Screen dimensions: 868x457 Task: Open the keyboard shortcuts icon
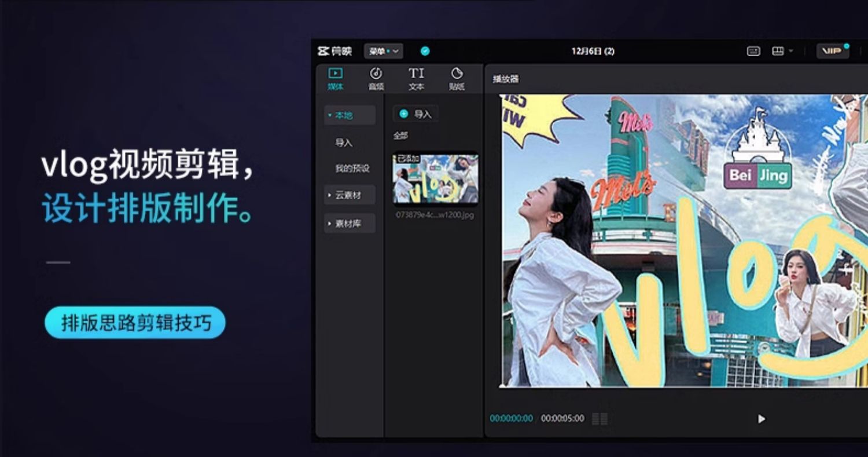pos(753,52)
